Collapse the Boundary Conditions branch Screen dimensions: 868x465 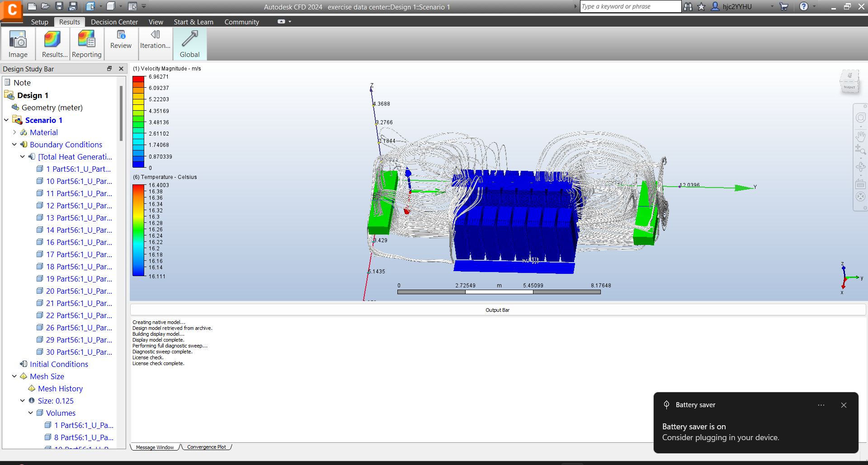click(14, 144)
